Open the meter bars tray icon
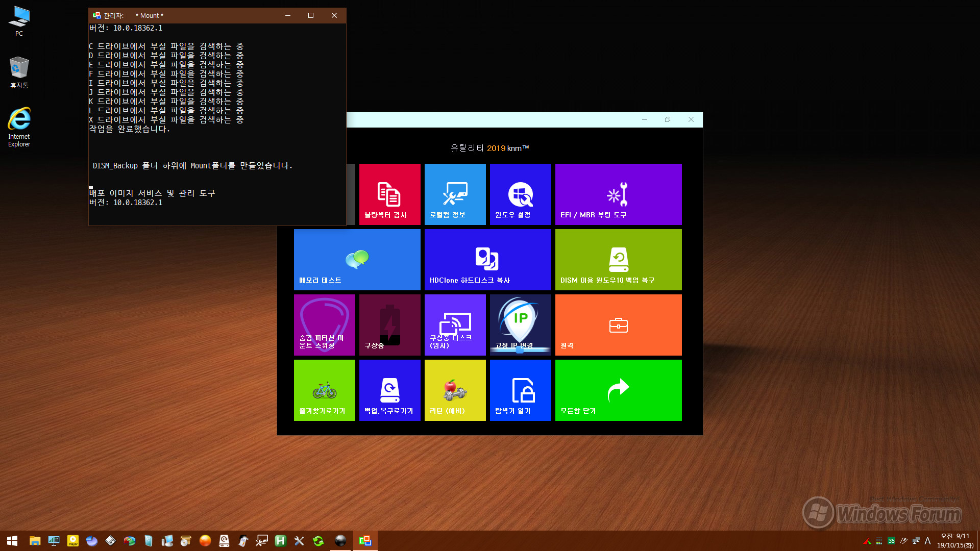This screenshot has width=980, height=551. click(879, 541)
